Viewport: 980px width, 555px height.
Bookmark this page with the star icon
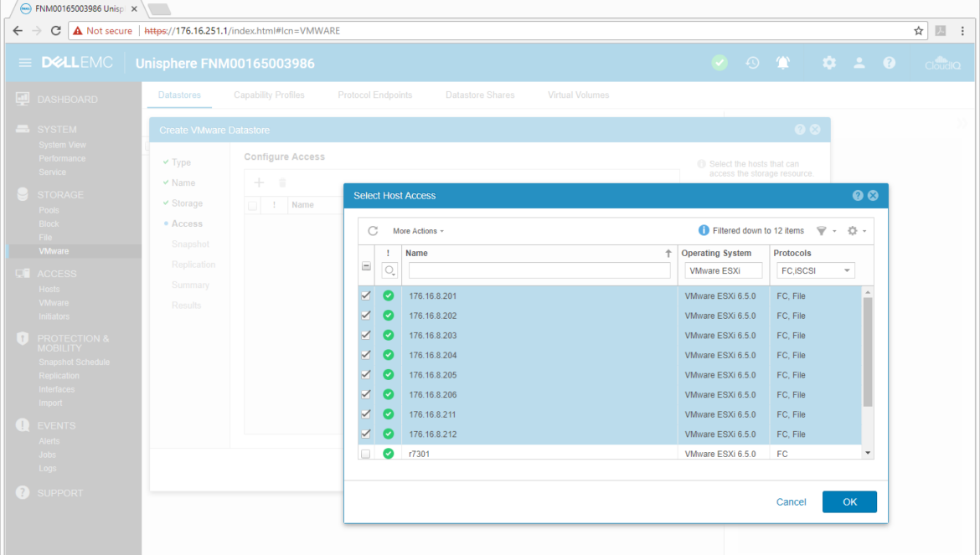918,31
